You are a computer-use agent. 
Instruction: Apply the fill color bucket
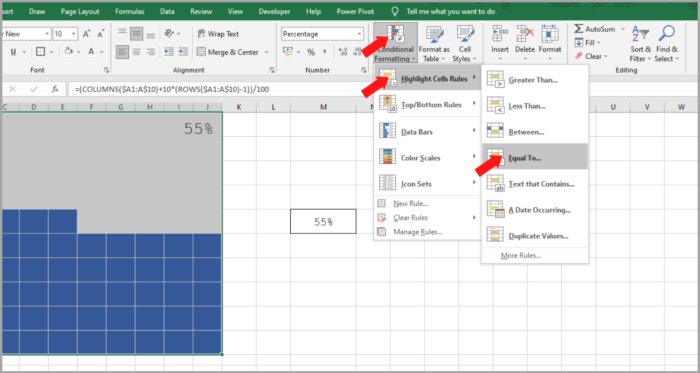(x=68, y=52)
